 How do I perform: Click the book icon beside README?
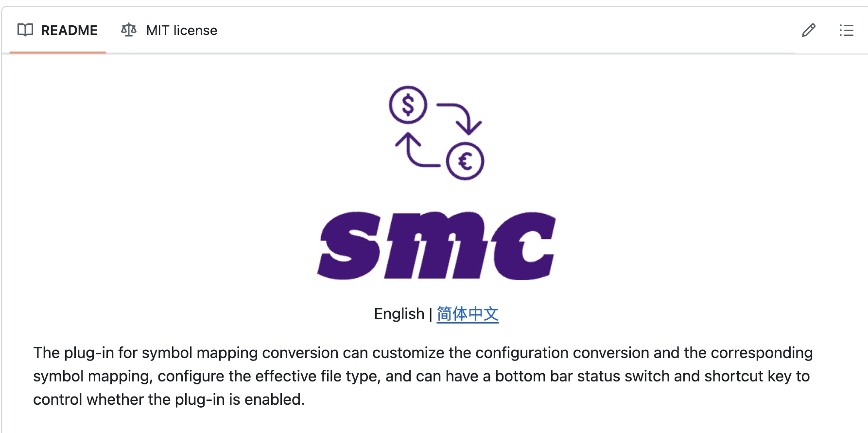pos(25,30)
